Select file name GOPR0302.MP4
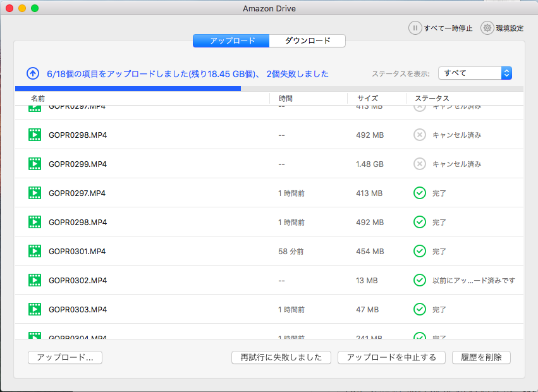Image resolution: width=538 pixels, height=392 pixels. coord(78,280)
